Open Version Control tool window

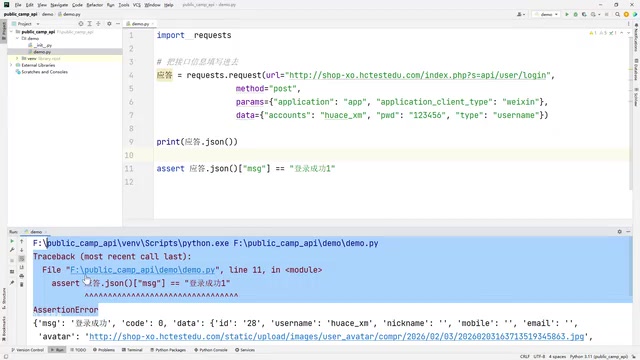click(28, 350)
